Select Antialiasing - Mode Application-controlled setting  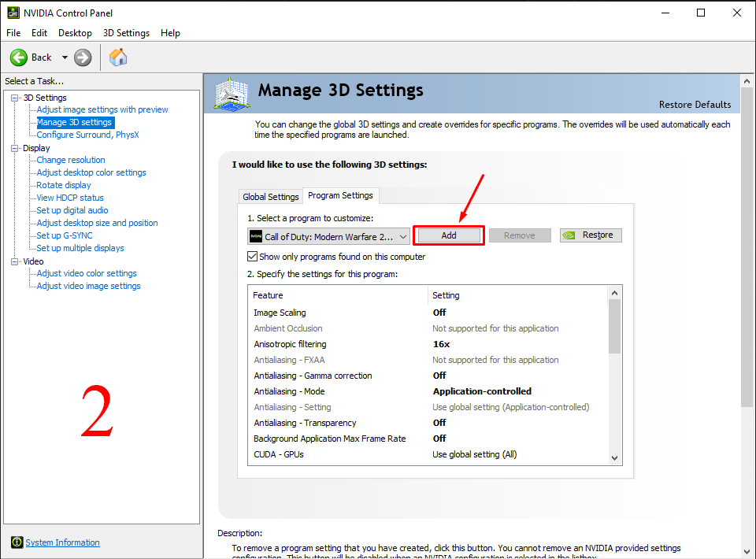[482, 391]
